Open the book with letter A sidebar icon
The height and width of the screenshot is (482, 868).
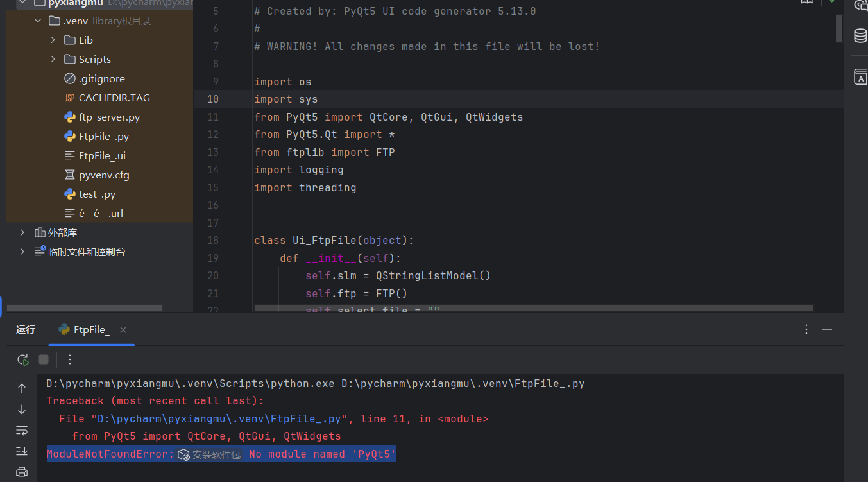[x=860, y=77]
